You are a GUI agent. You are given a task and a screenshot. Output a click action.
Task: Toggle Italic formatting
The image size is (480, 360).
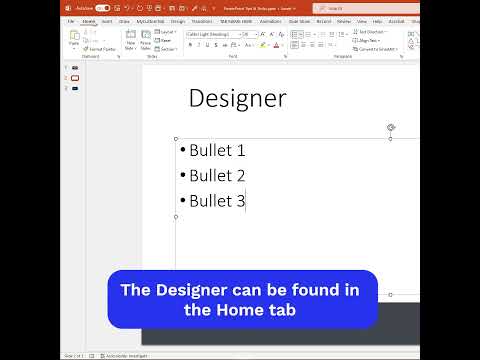(199, 45)
